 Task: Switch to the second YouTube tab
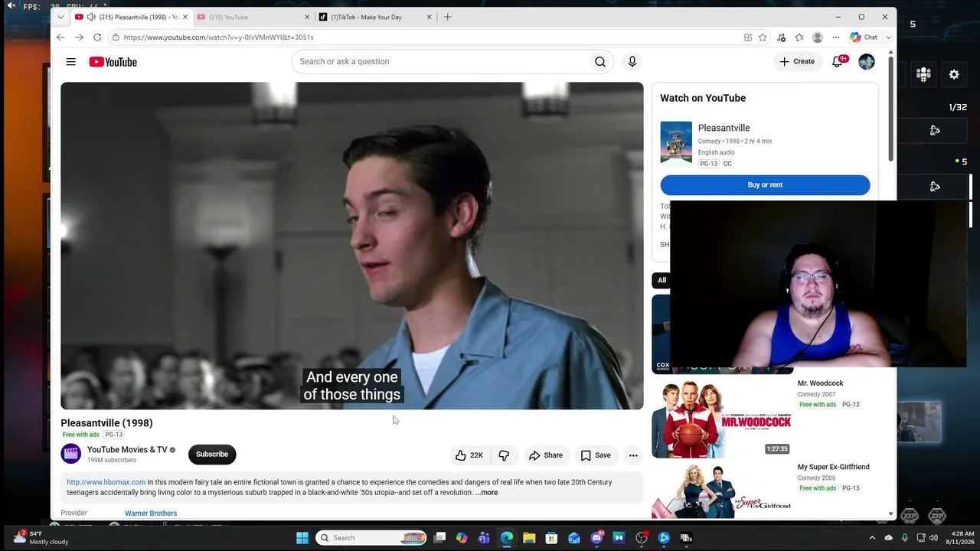click(x=253, y=17)
